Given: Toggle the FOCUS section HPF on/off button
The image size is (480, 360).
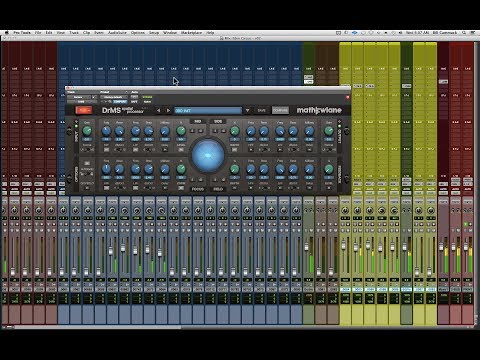Looking at the screenshot, I should 106,188.
